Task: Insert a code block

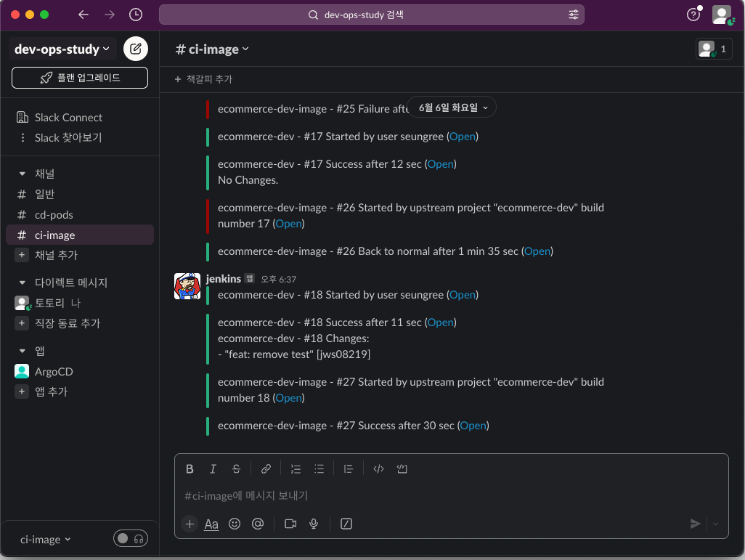Action: click(x=402, y=469)
